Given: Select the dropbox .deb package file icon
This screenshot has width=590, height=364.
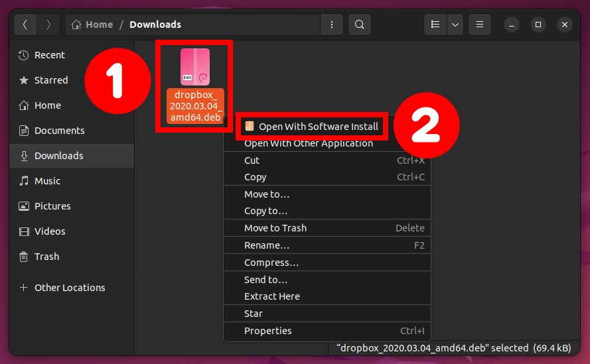Looking at the screenshot, I should (x=195, y=67).
